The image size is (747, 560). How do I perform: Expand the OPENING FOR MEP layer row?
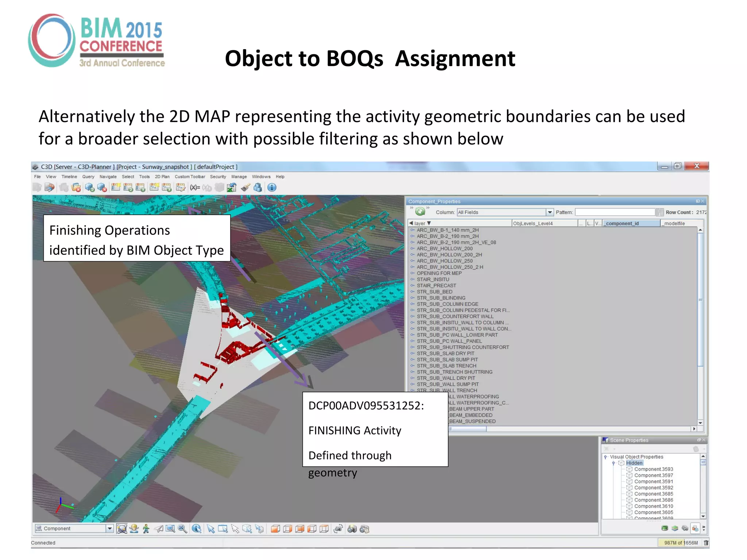pos(413,273)
